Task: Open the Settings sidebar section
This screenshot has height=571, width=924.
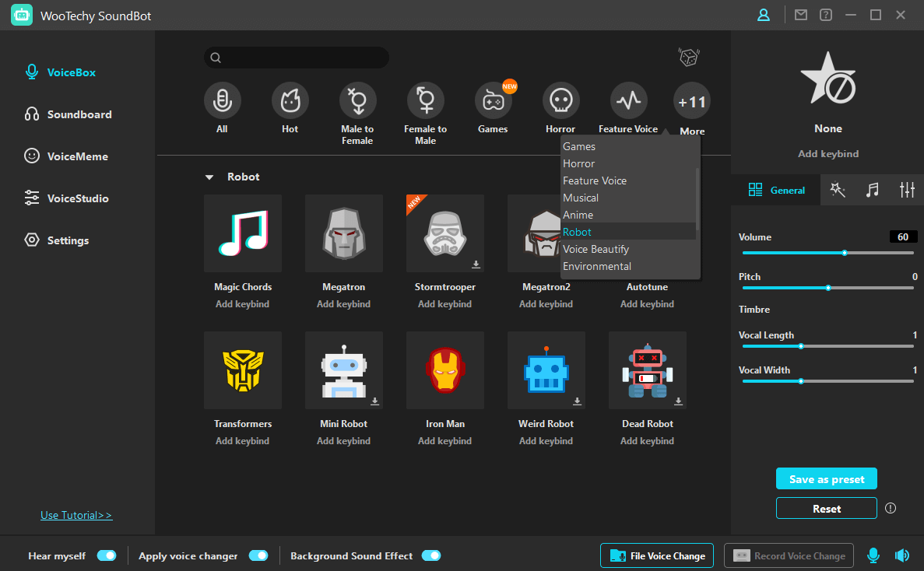Action: 57,240
